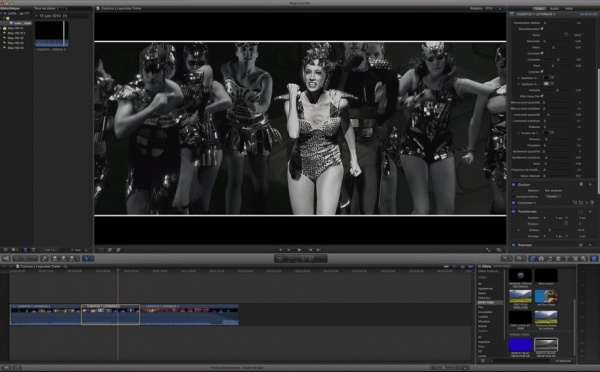Adjust the Intensité slider handle

[558, 90]
